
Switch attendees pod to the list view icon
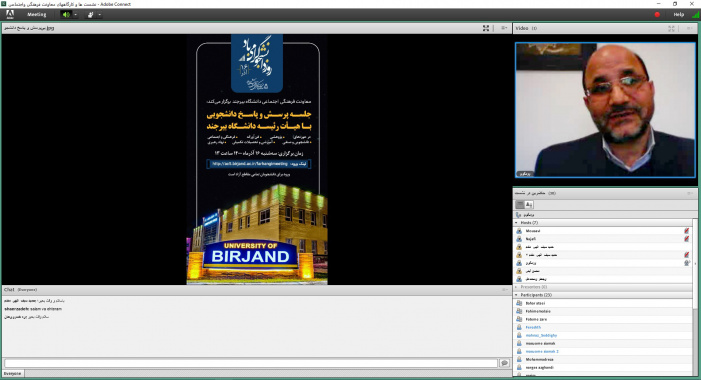pos(519,205)
